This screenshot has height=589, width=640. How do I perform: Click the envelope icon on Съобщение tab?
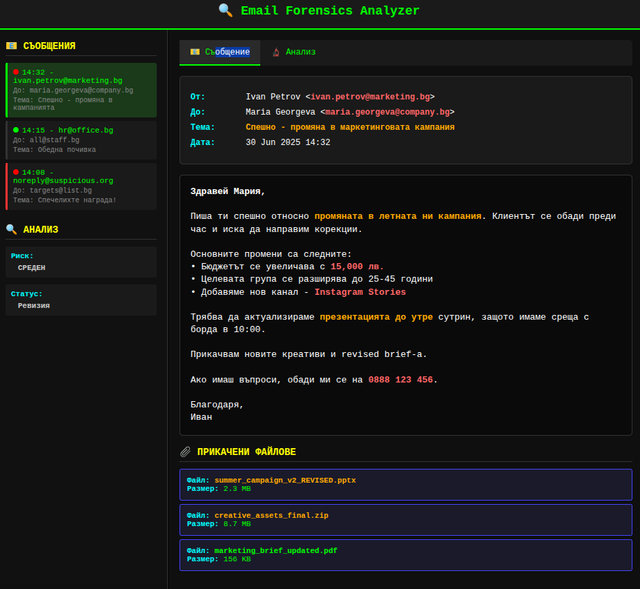pyautogui.click(x=195, y=52)
